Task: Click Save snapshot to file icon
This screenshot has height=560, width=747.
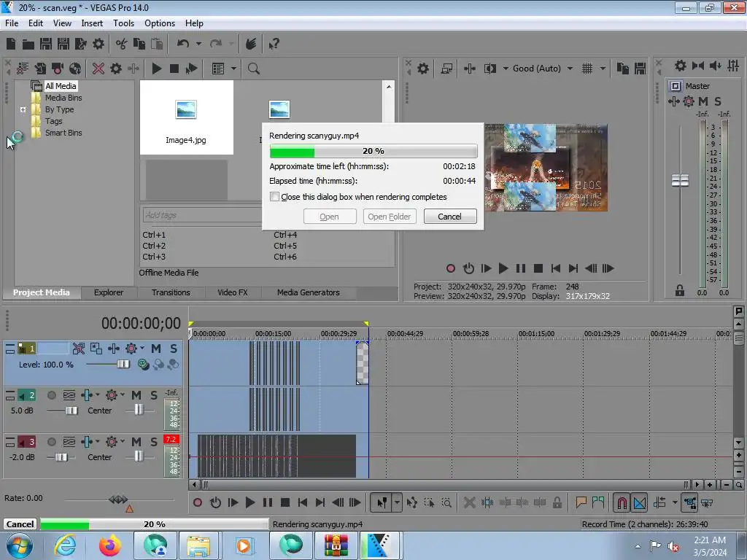Action: tap(640, 69)
